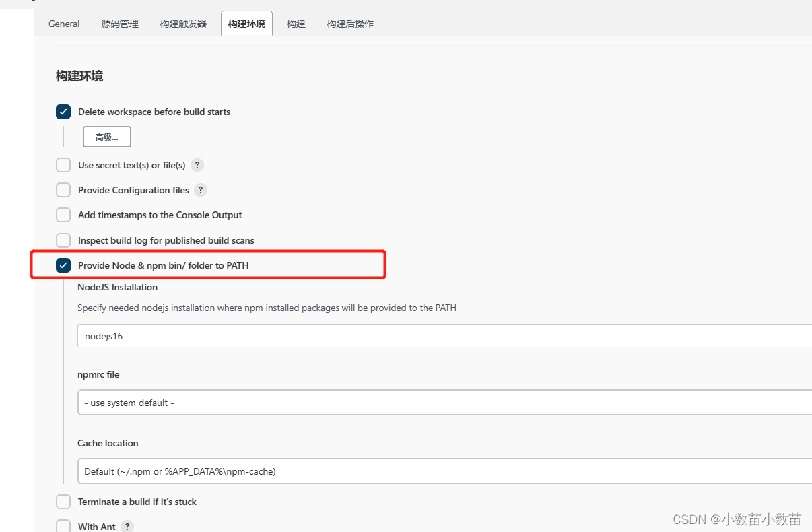Click the 高级... button
Viewport: 812px width, 532px height.
tap(106, 137)
